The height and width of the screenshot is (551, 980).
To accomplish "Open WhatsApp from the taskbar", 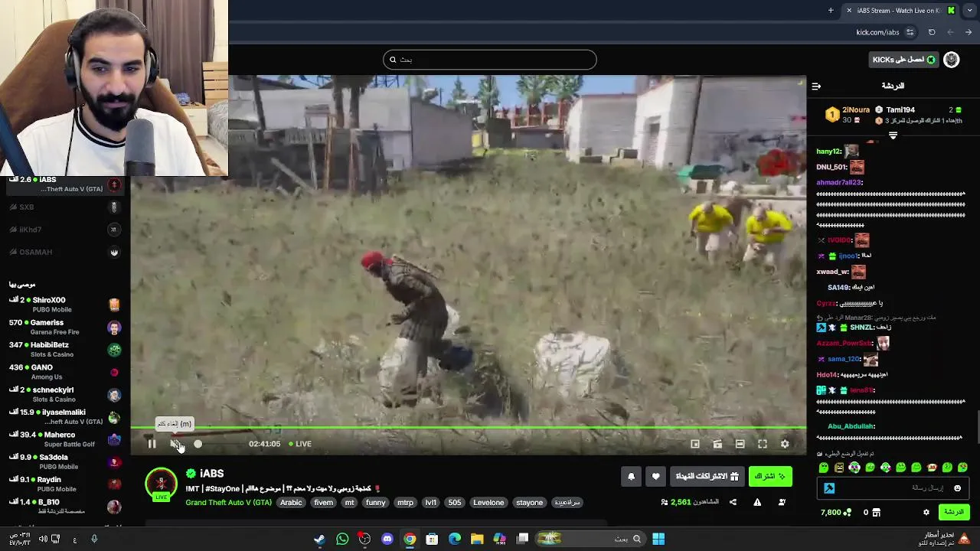I will (x=342, y=539).
